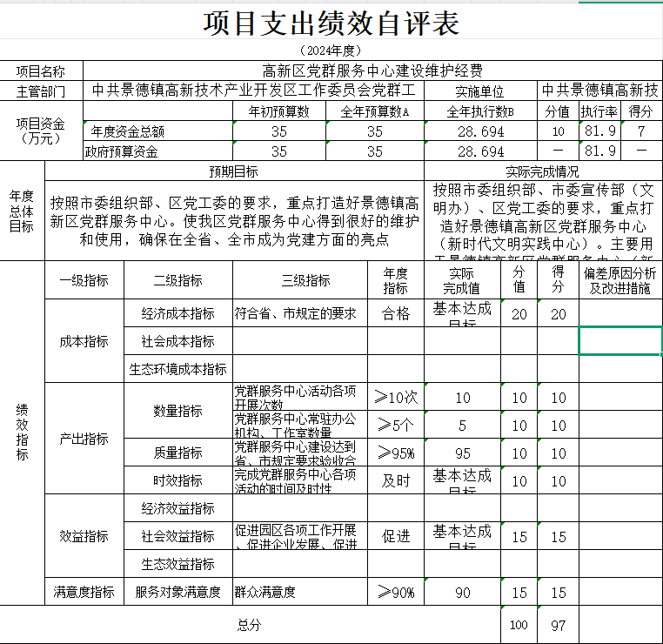Select the 实施单位 header cell
Viewport: 663px width, 644px height.
479,91
